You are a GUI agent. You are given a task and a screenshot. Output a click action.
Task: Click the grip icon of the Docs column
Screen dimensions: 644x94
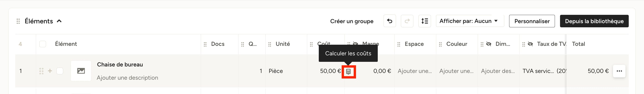(205, 44)
